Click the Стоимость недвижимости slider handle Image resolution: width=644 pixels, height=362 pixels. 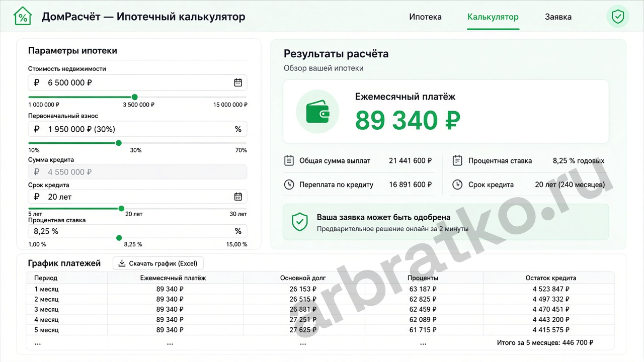click(134, 97)
